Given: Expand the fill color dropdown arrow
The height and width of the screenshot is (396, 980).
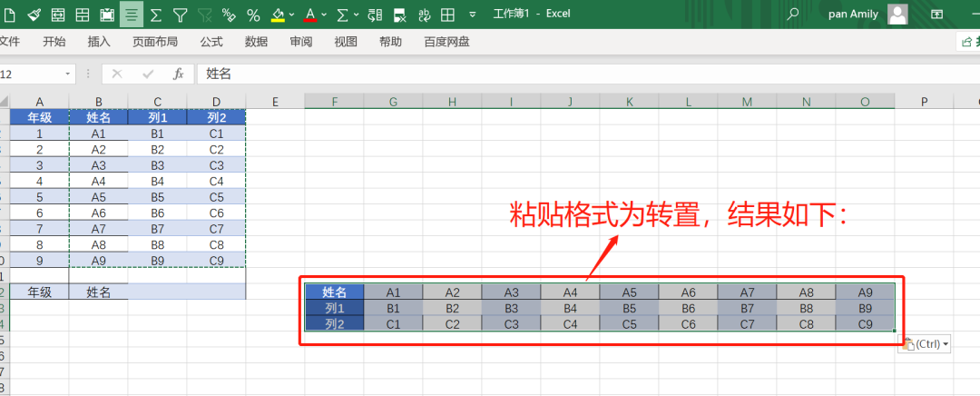Looking at the screenshot, I should 292,14.
